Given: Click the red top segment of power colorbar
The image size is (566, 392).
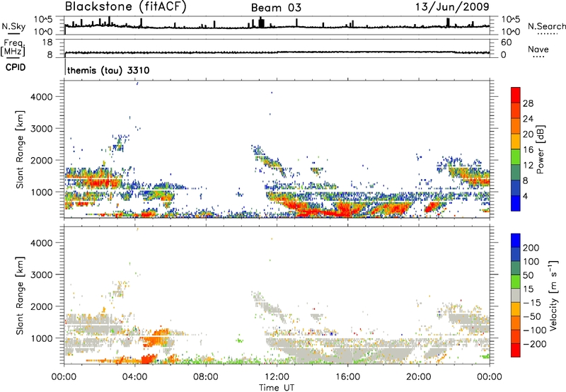Looking at the screenshot, I should tap(516, 95).
